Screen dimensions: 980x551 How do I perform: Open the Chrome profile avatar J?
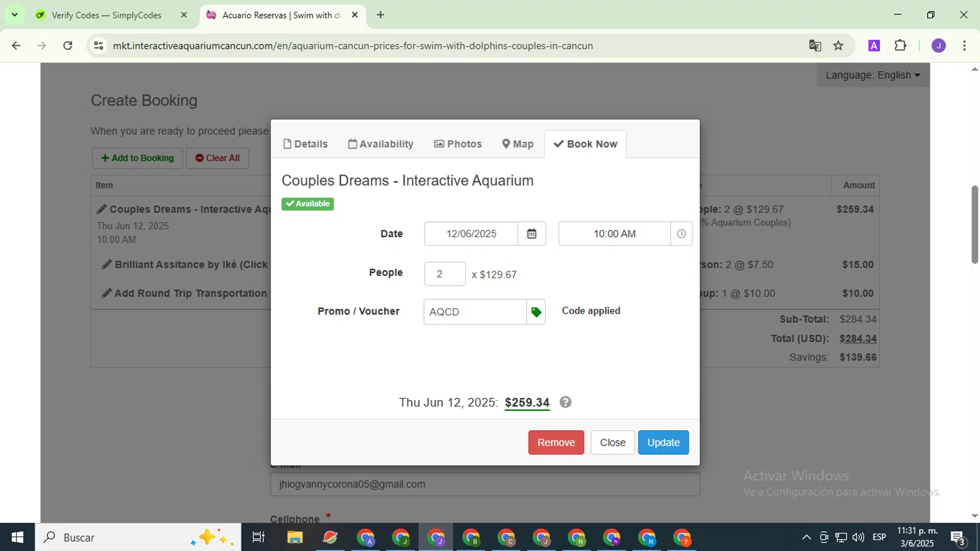pyautogui.click(x=939, y=46)
